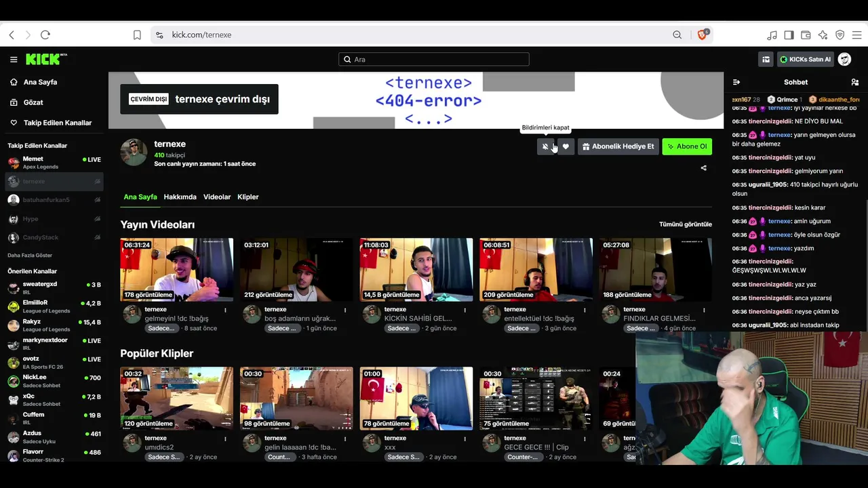
Task: Click Qrimce in the chat gifter leaderboard
Action: [787, 100]
